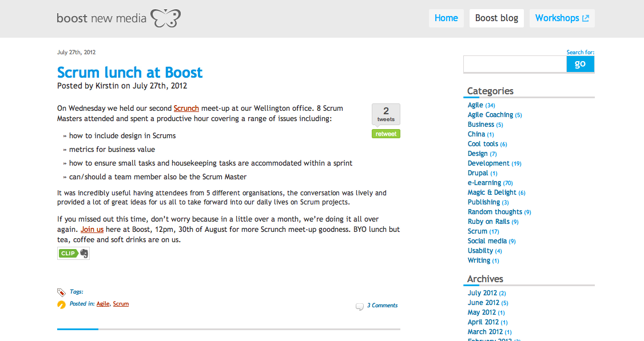Screen dimensions: 644x341
Task: Click the Categories sidebar heading
Action: [490, 91]
